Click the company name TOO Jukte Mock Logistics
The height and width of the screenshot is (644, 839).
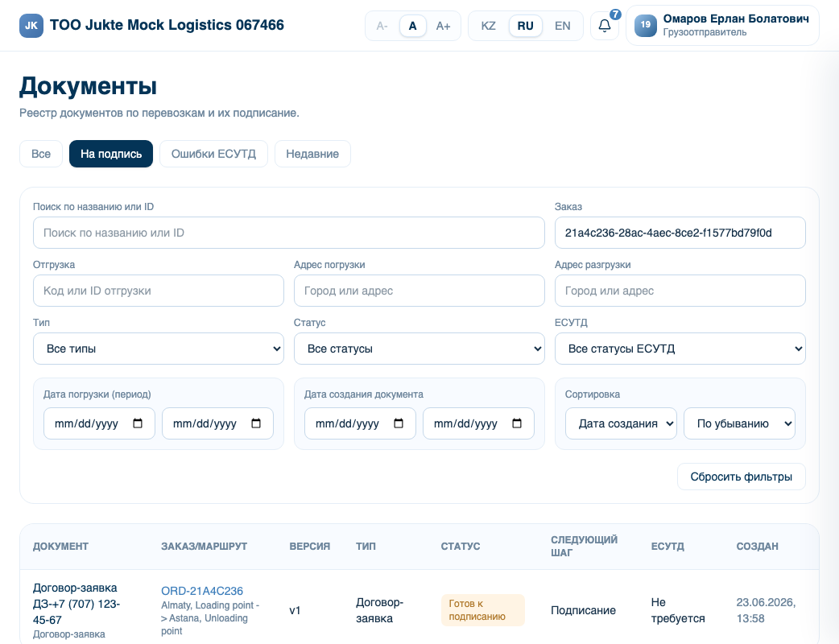pyautogui.click(x=167, y=25)
